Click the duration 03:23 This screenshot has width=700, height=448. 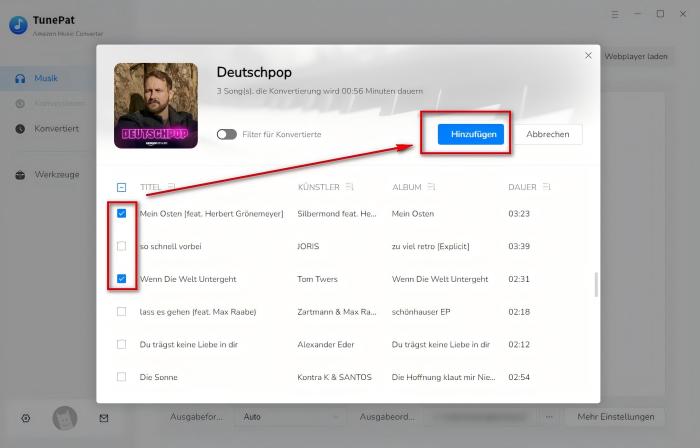coord(519,214)
